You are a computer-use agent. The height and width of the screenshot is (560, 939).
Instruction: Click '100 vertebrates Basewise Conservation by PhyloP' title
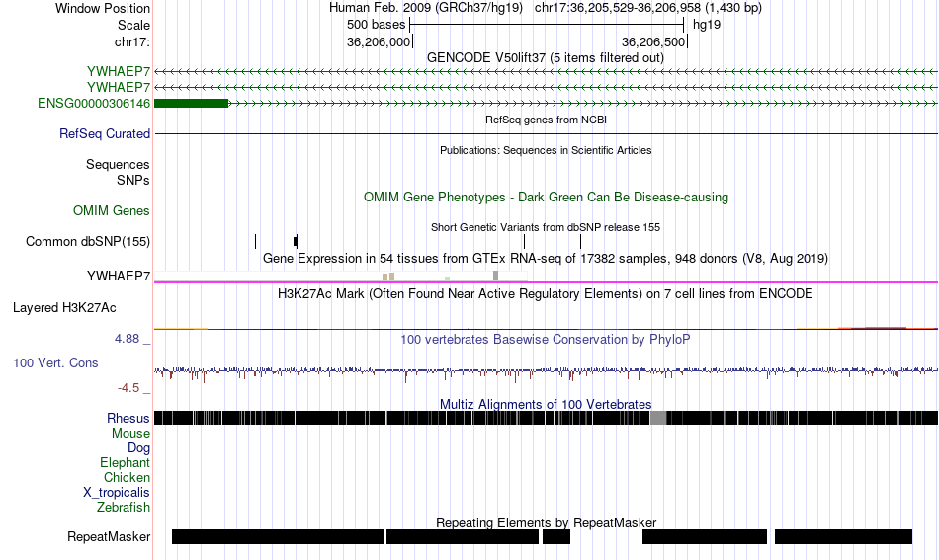(x=546, y=339)
